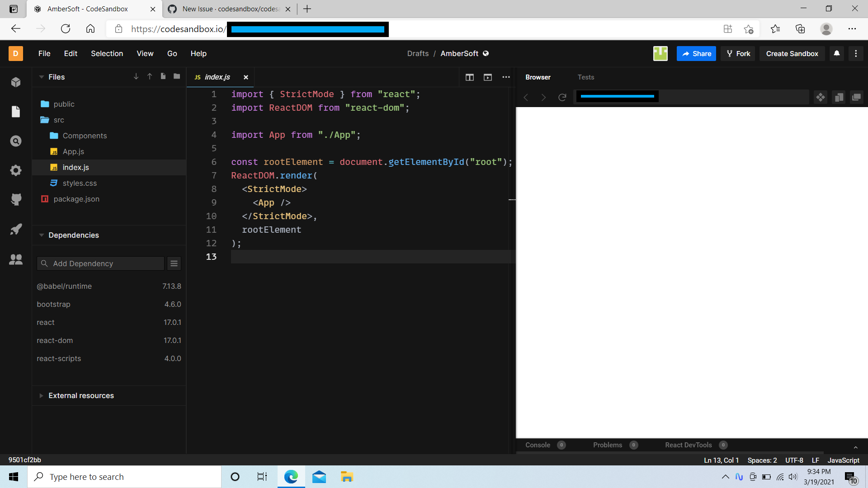Open the sandbox info sidebar icon
The width and height of the screenshot is (868, 488).
coord(16,82)
